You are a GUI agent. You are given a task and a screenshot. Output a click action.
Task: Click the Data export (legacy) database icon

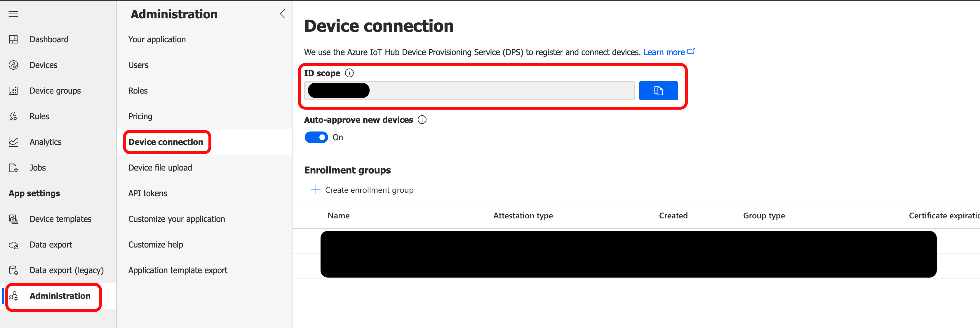(x=13, y=270)
